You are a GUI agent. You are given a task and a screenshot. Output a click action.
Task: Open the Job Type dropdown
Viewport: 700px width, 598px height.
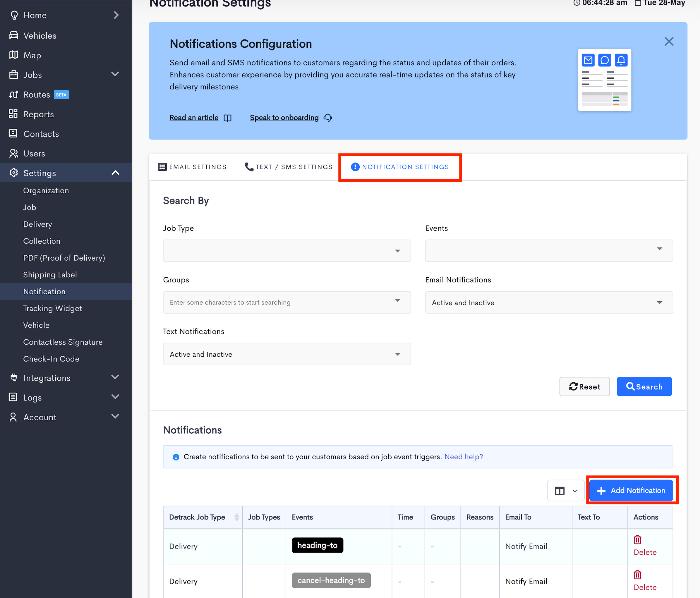(x=286, y=251)
